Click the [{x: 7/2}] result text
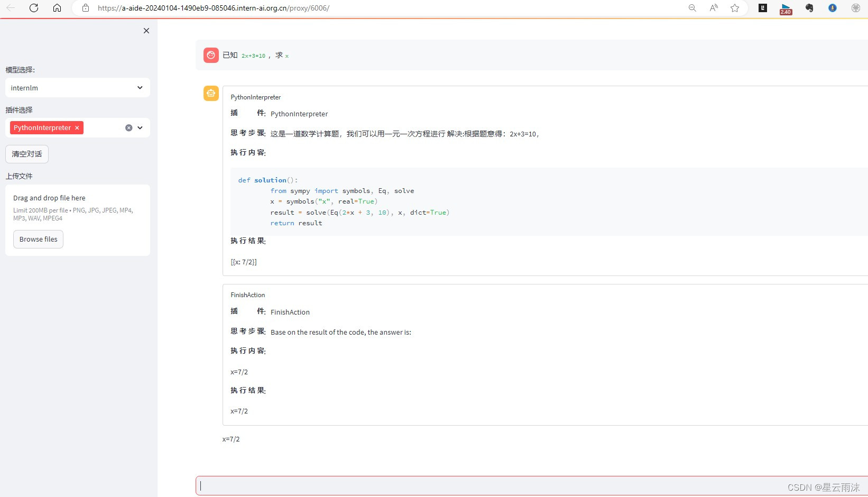The width and height of the screenshot is (868, 497). point(244,262)
